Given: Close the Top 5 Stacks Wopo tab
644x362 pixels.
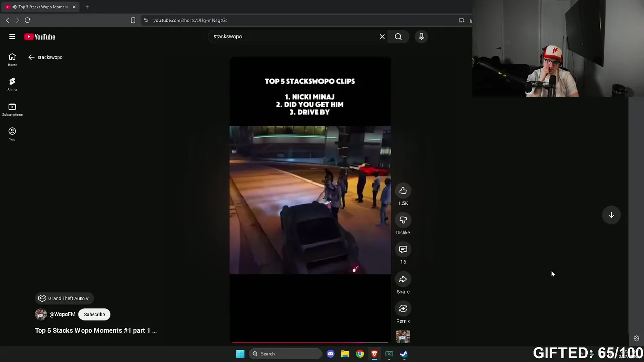Looking at the screenshot, I should point(74,7).
